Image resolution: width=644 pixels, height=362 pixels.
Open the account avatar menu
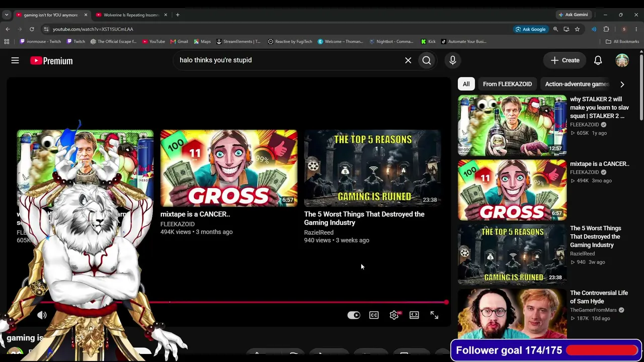[x=622, y=60]
